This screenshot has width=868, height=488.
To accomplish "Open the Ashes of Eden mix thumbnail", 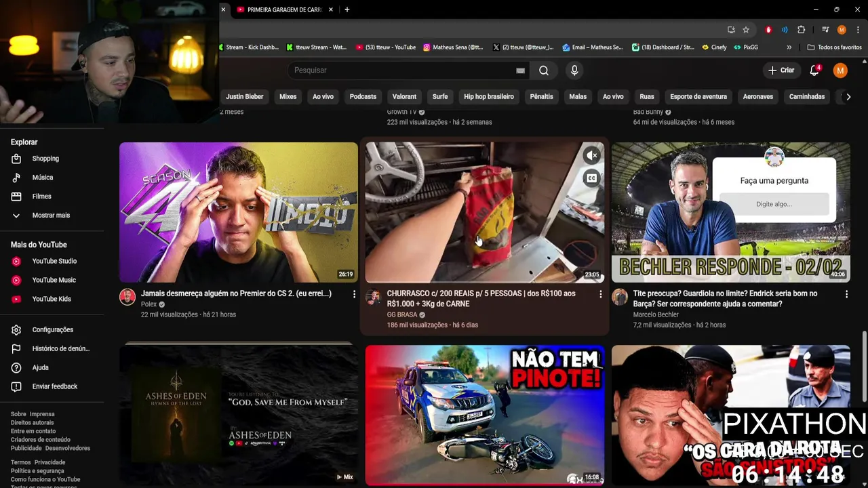I will click(x=239, y=414).
